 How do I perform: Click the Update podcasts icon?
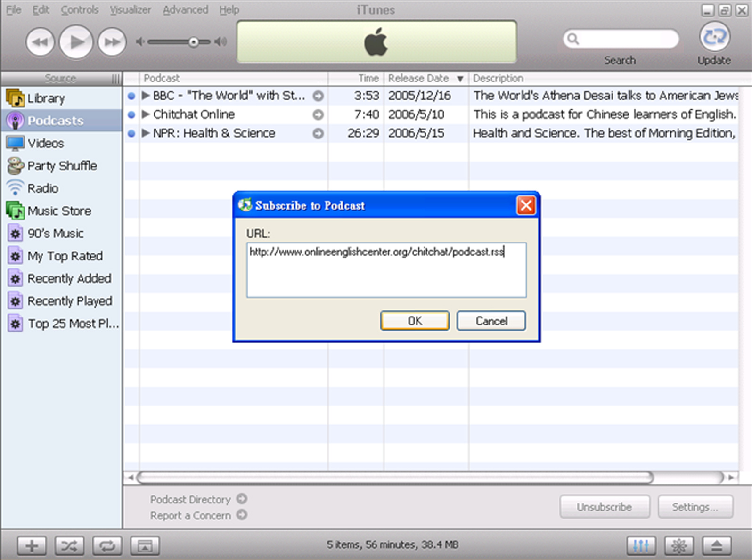tap(714, 37)
